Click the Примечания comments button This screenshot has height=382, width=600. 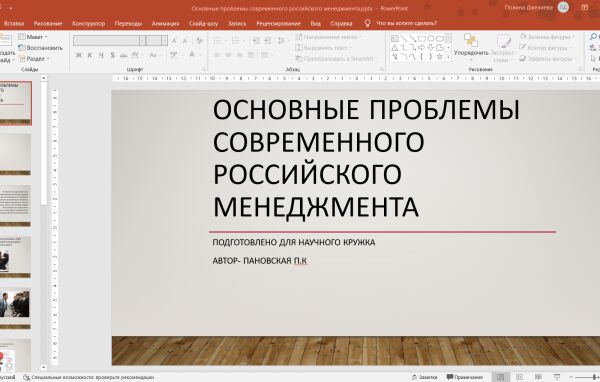465,377
